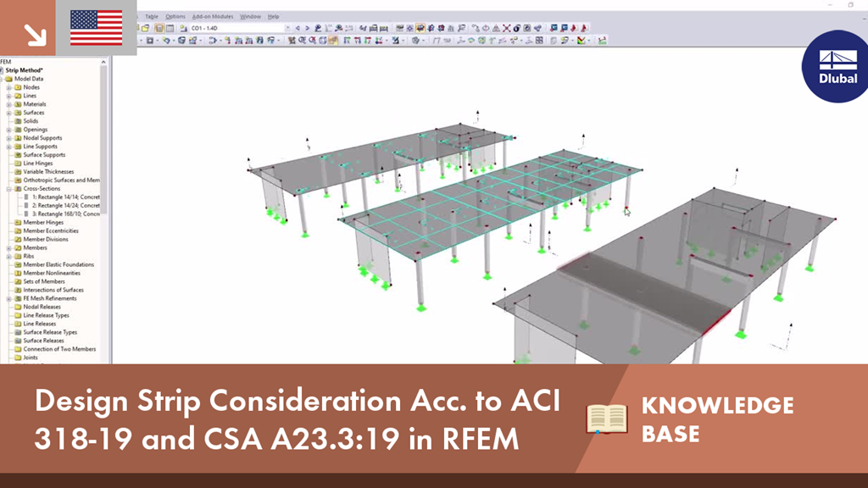Expand the Nodes tree folder
868x488 pixels.
8,87
